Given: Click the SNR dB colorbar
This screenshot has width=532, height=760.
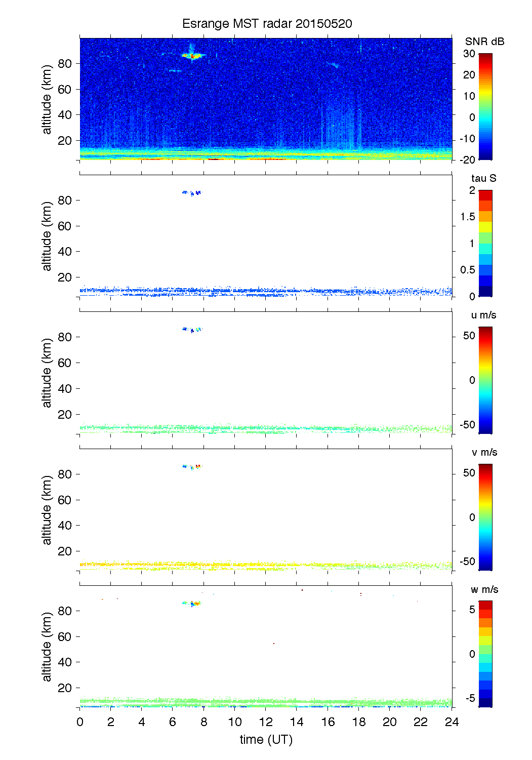Looking at the screenshot, I should (x=485, y=107).
